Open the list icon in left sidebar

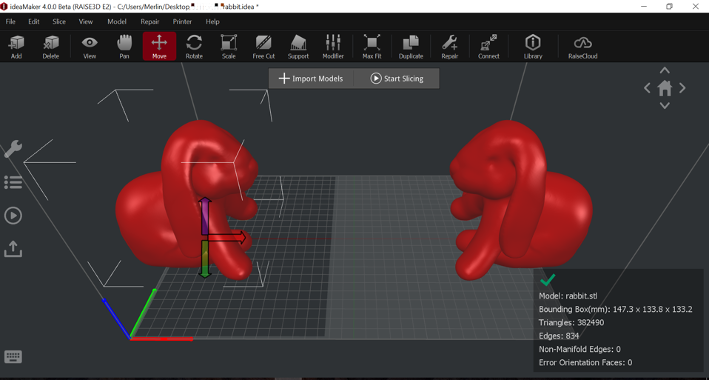[13, 182]
